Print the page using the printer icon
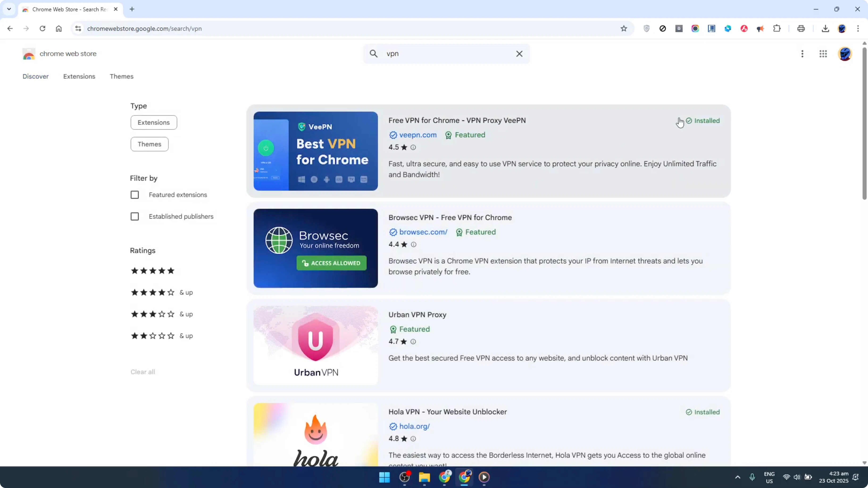This screenshot has width=868, height=488. pos(801,29)
